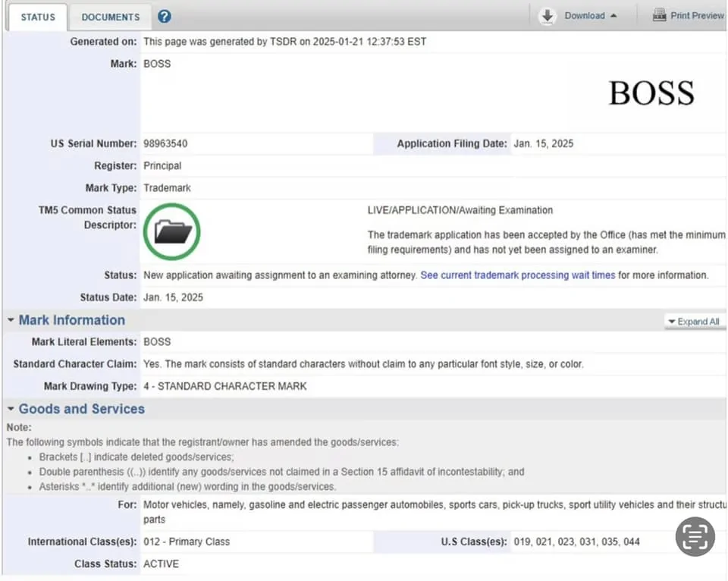Select the Status Date value Jan. 15, 2025
The height and width of the screenshot is (581, 728).
tap(173, 297)
